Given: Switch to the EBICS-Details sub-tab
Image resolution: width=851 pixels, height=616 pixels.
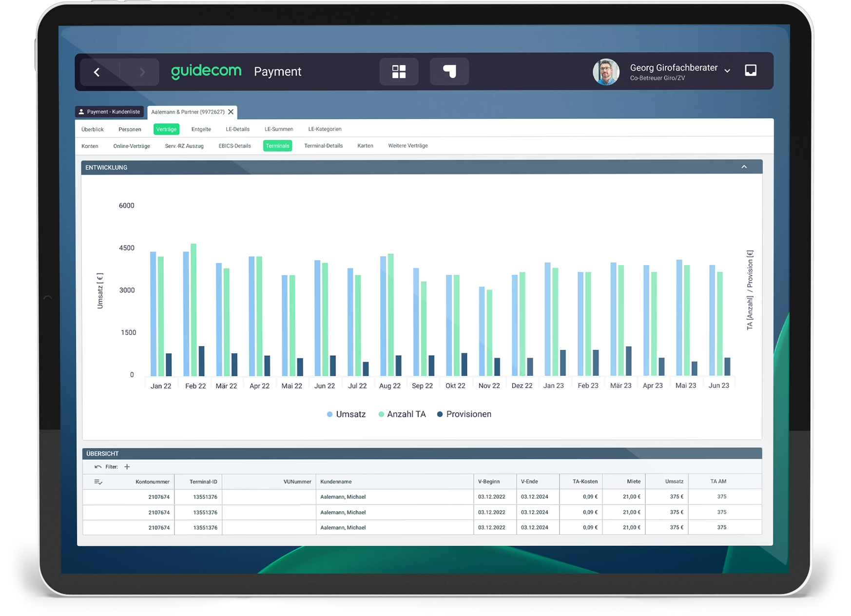Looking at the screenshot, I should pyautogui.click(x=235, y=146).
